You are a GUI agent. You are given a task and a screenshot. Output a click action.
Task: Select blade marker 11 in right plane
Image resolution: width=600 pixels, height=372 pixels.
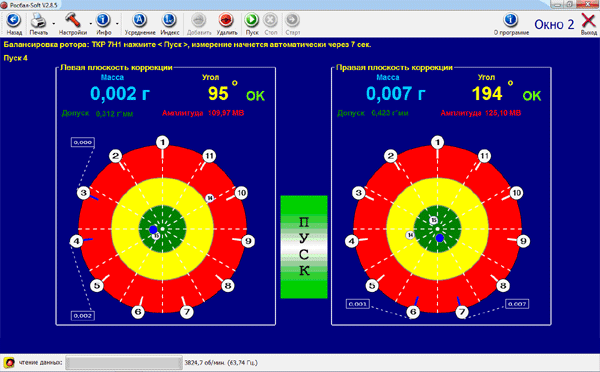[485, 156]
